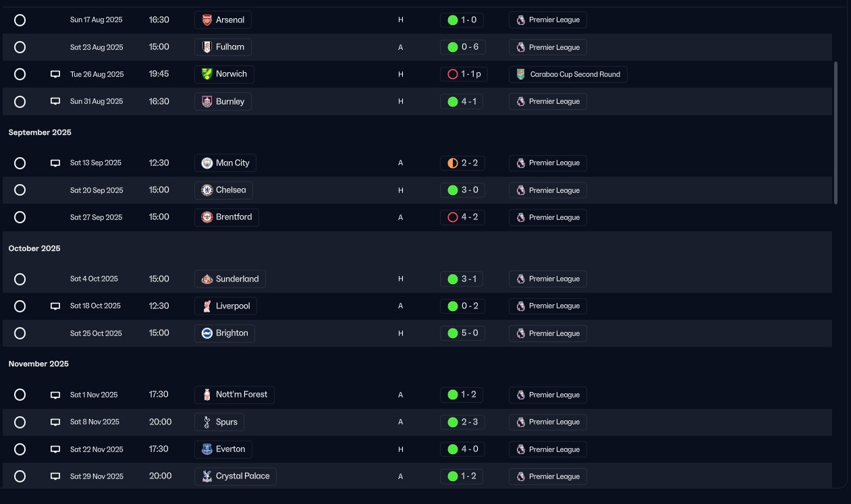Click the Carabao Cup trophy icon
Screen dimensions: 851x504
tap(520, 74)
